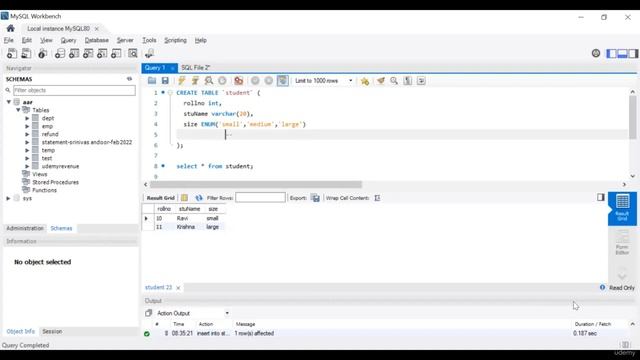
Task: Export recordset to external file
Action: pyautogui.click(x=316, y=198)
